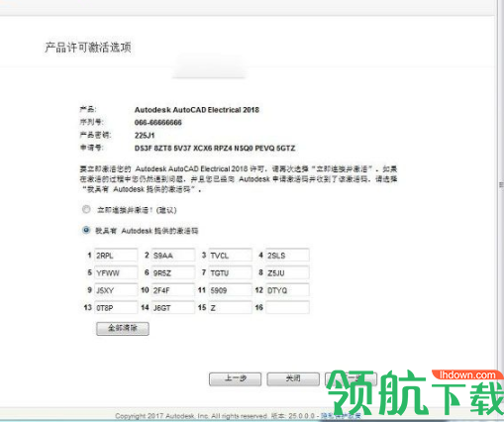Click activation code field 1 containing 2RPL
504x422 pixels.
click(116, 256)
